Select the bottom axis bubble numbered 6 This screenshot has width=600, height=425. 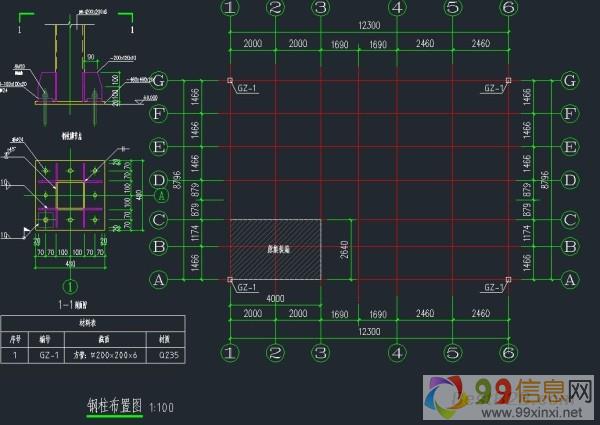(508, 353)
